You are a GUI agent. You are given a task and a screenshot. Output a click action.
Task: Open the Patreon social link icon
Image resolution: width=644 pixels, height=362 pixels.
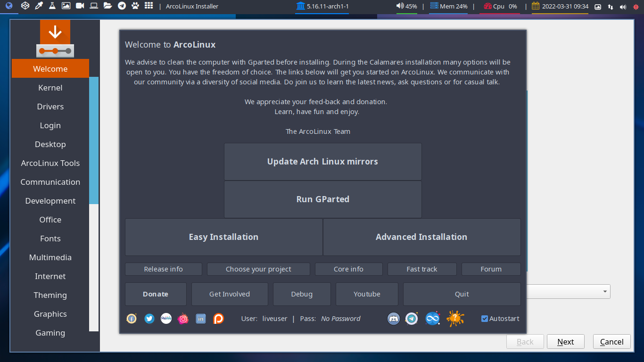click(218, 319)
